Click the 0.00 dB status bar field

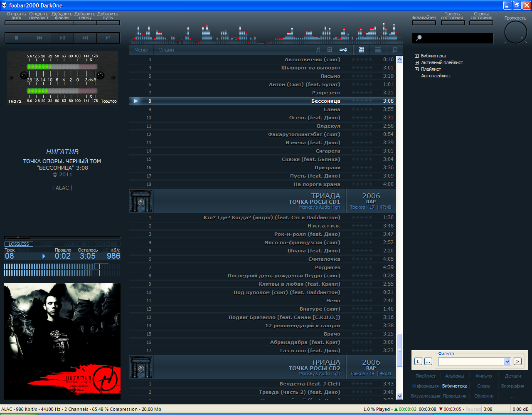[x=520, y=409]
